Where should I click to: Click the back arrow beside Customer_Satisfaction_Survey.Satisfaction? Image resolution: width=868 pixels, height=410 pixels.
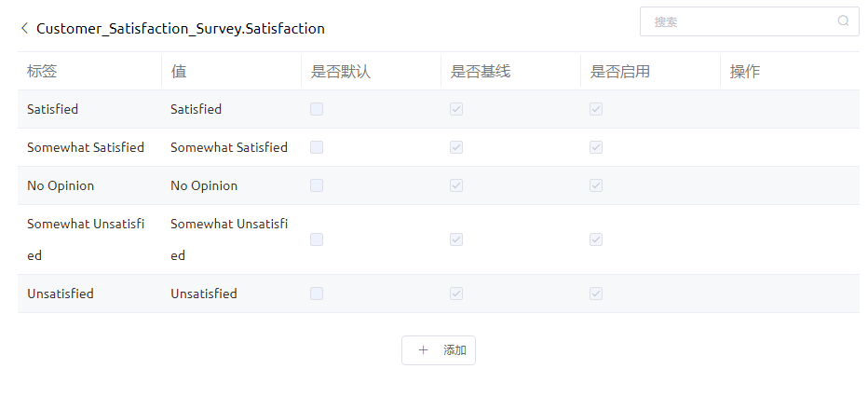24,28
